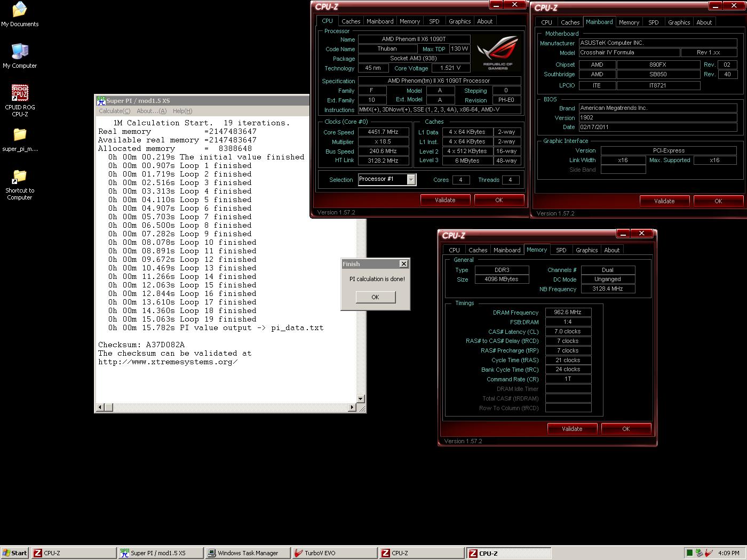The image size is (747, 560).
Task: Open Graphics tab in Mainboard window
Action: 679,22
